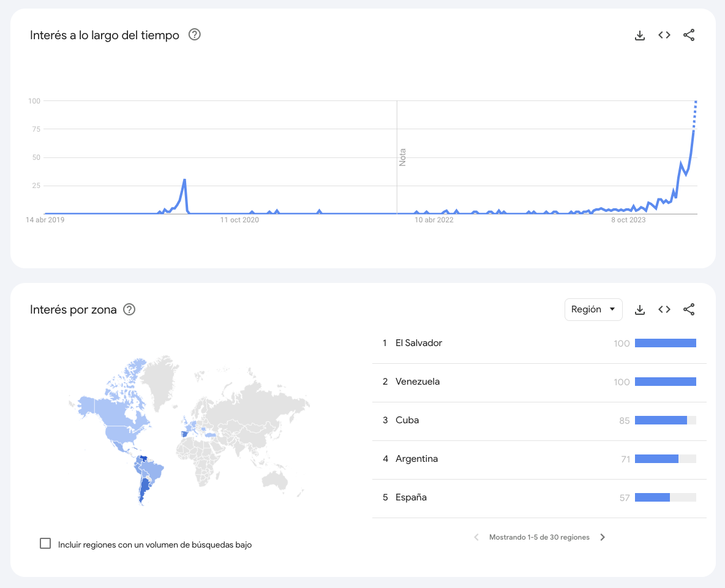Open embed code for the region map
This screenshot has height=588, width=725.
pos(664,310)
